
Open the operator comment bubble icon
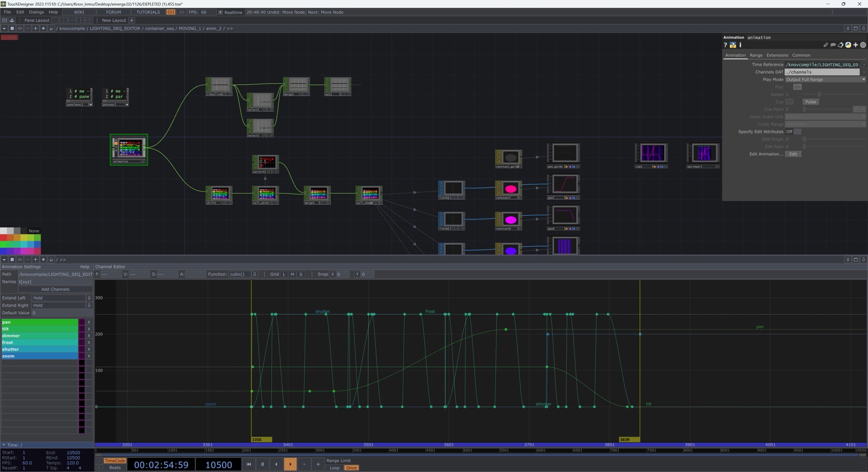point(833,45)
